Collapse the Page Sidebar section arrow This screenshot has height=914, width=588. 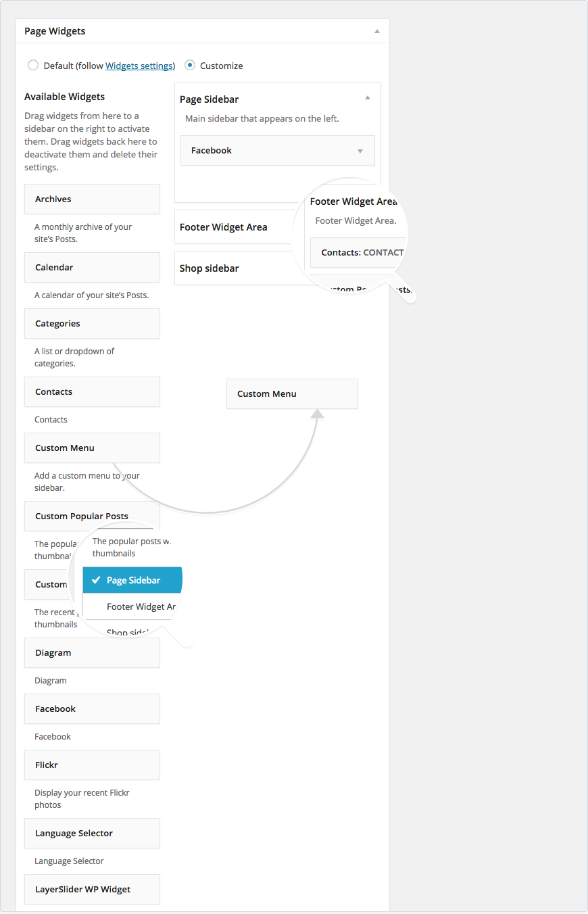coord(368,98)
